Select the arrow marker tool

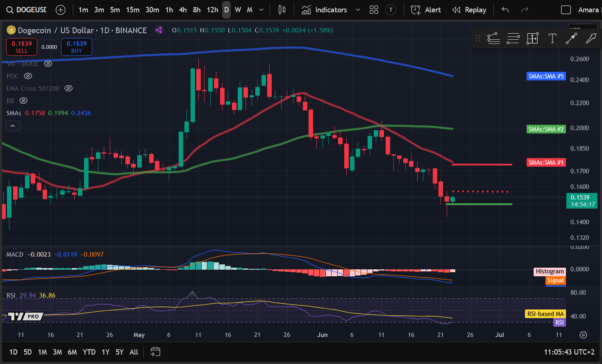pos(591,39)
